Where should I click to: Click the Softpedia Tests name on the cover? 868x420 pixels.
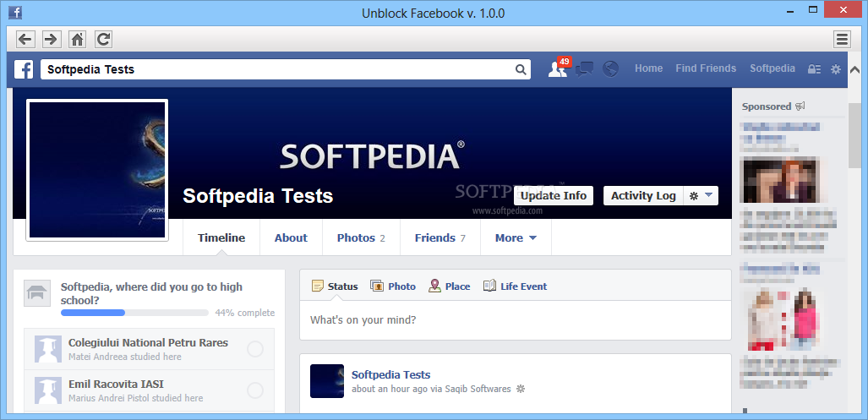258,196
